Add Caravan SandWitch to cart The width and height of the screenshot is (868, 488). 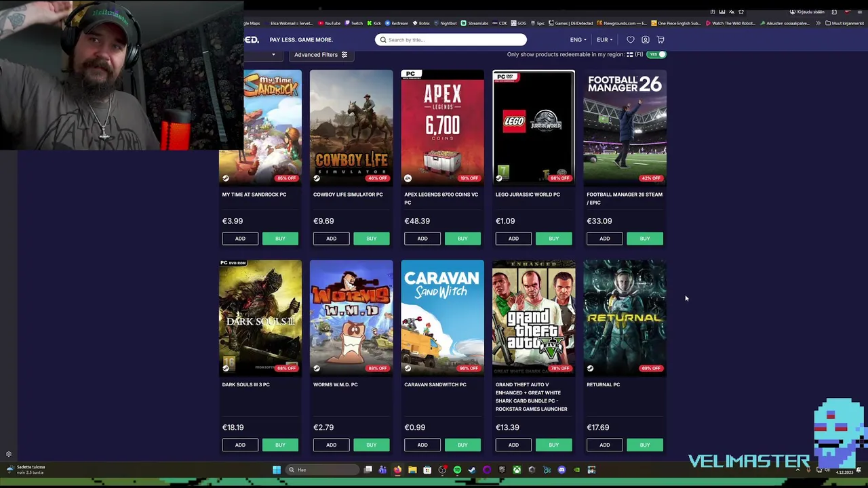pos(422,445)
